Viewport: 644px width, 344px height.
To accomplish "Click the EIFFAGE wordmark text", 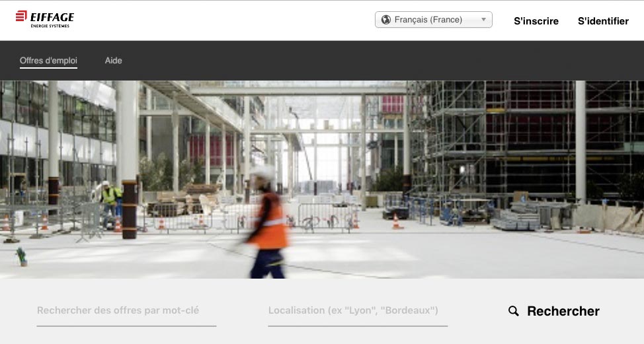I will point(52,16).
